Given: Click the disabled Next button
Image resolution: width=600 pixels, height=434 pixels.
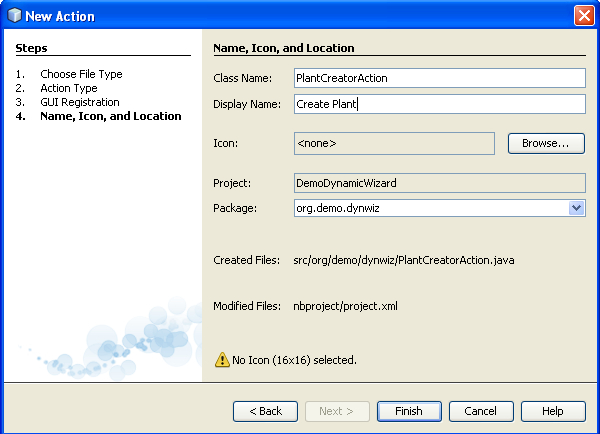Looking at the screenshot, I should [337, 411].
